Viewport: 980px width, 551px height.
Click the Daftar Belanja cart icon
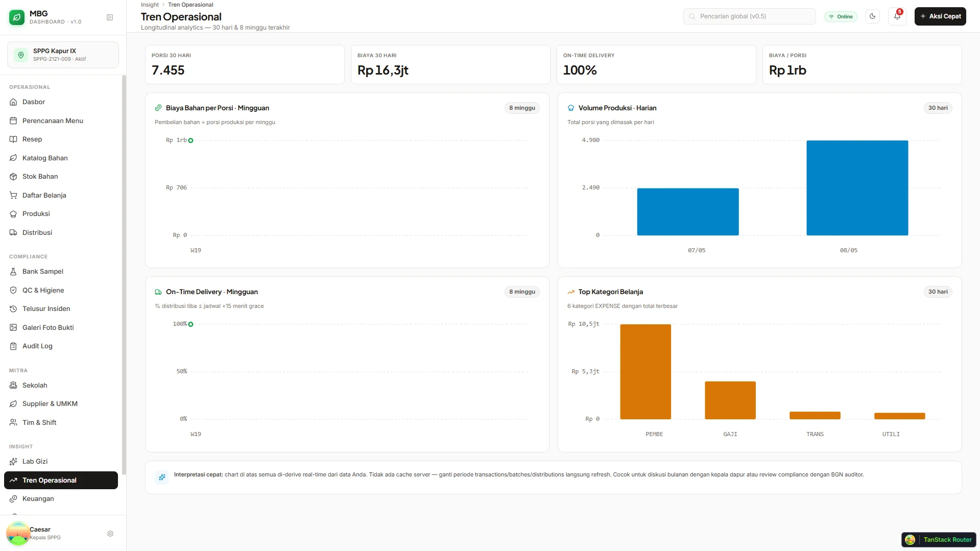click(13, 196)
